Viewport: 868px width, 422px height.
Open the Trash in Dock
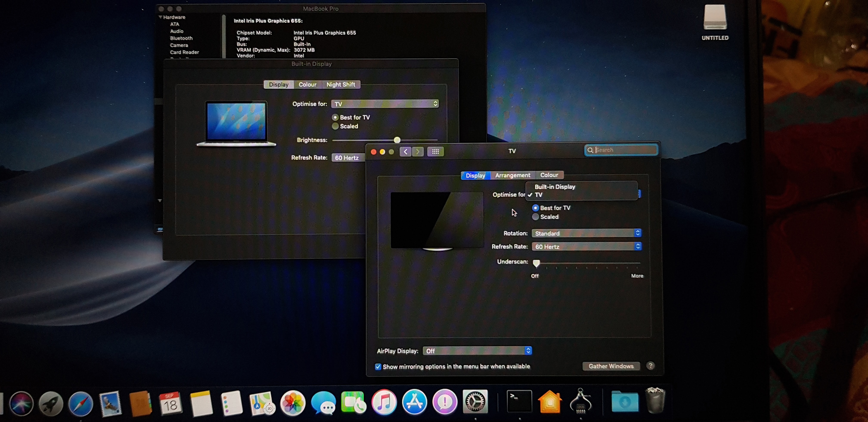tap(655, 400)
